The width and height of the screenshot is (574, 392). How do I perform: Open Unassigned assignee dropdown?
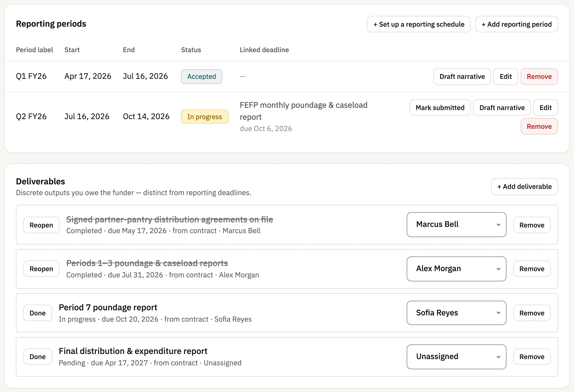[x=456, y=357]
